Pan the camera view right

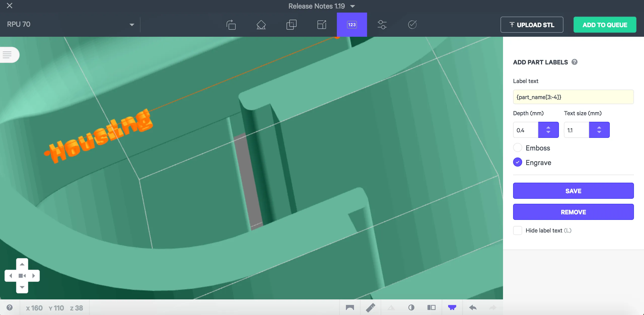pyautogui.click(x=34, y=276)
